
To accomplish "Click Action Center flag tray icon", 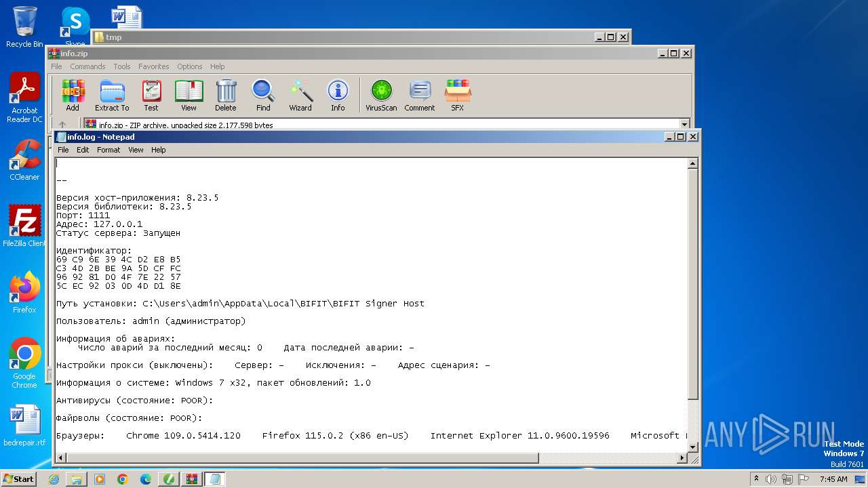I will [804, 479].
